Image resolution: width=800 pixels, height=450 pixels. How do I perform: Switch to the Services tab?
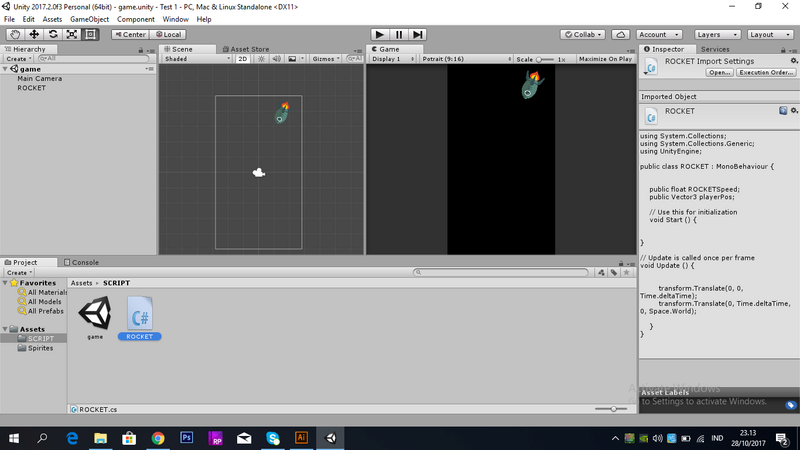tap(715, 49)
